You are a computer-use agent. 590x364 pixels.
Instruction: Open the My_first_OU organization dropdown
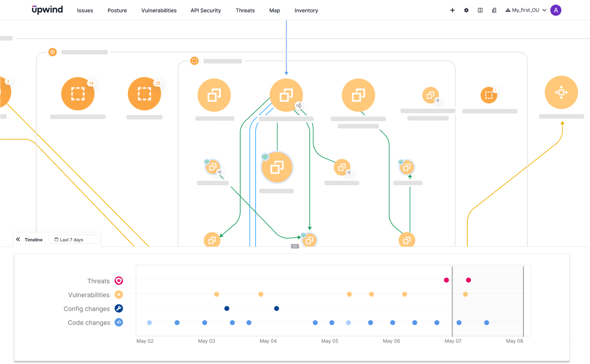(x=525, y=10)
